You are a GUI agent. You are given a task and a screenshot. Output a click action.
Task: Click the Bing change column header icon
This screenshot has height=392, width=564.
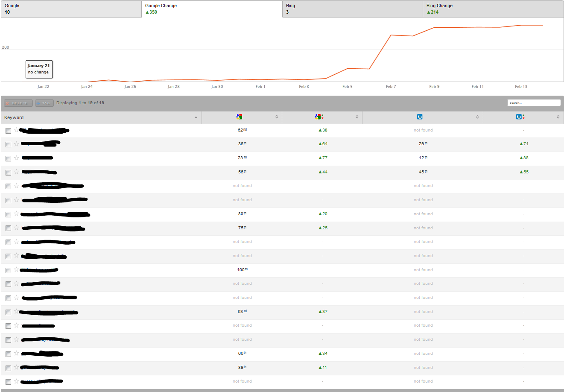520,117
